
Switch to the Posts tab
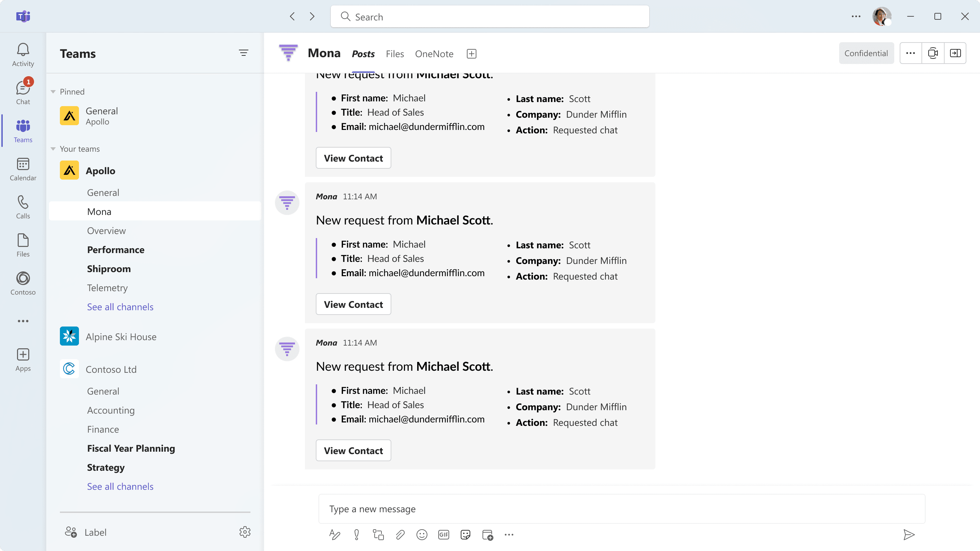(x=363, y=54)
